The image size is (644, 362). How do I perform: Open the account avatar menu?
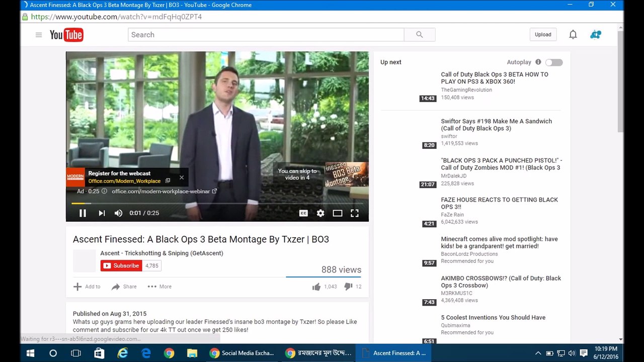coord(596,35)
